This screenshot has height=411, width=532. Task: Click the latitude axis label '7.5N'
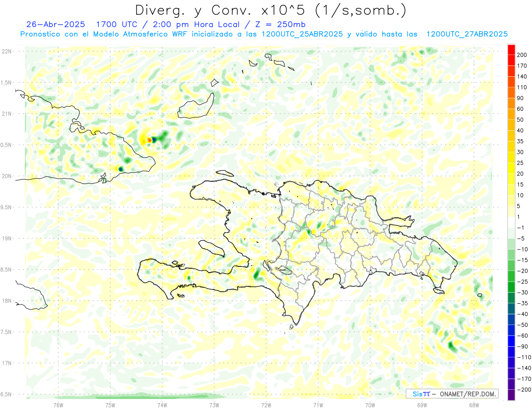(x=6, y=332)
